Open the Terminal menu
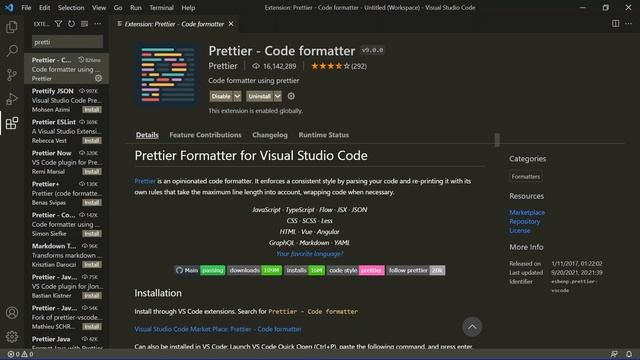This screenshot has width=640, height=360. click(161, 8)
